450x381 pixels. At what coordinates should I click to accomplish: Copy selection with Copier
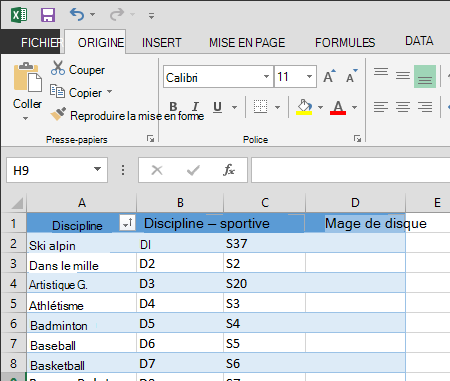click(x=76, y=92)
